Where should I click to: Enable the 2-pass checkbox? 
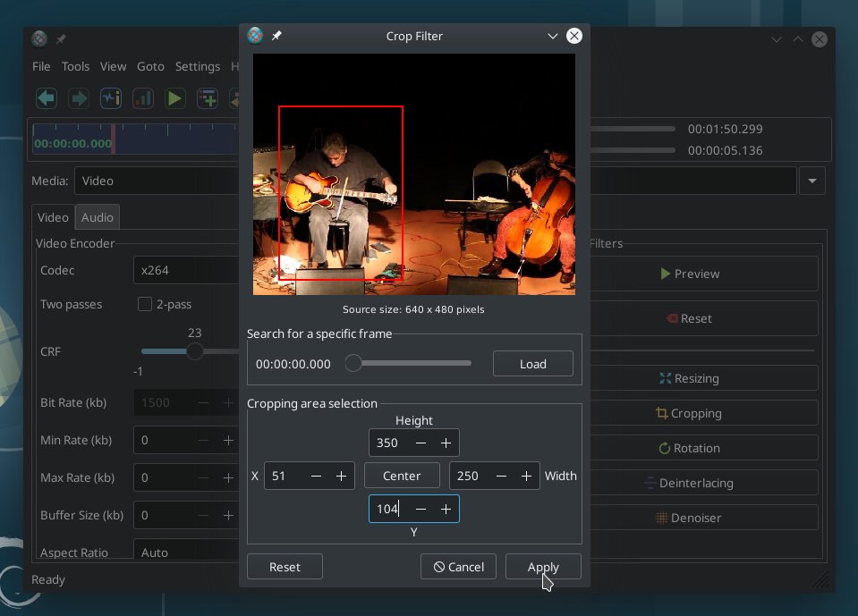144,304
